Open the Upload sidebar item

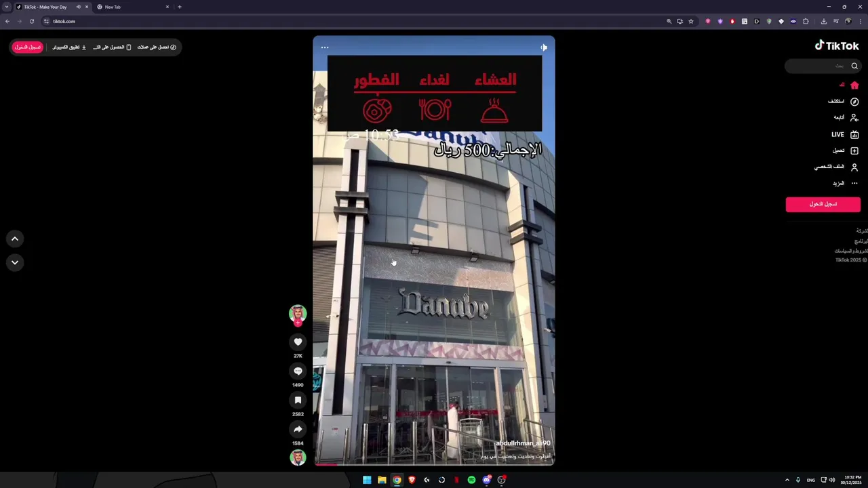pos(846,150)
